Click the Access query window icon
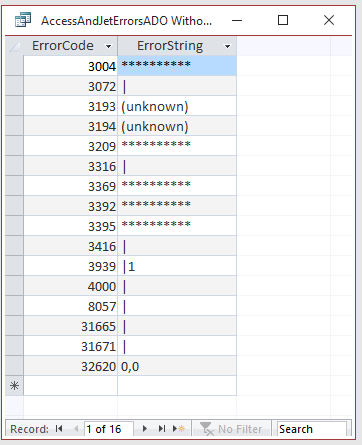Screen dimensions: 362x445 click(x=23, y=20)
